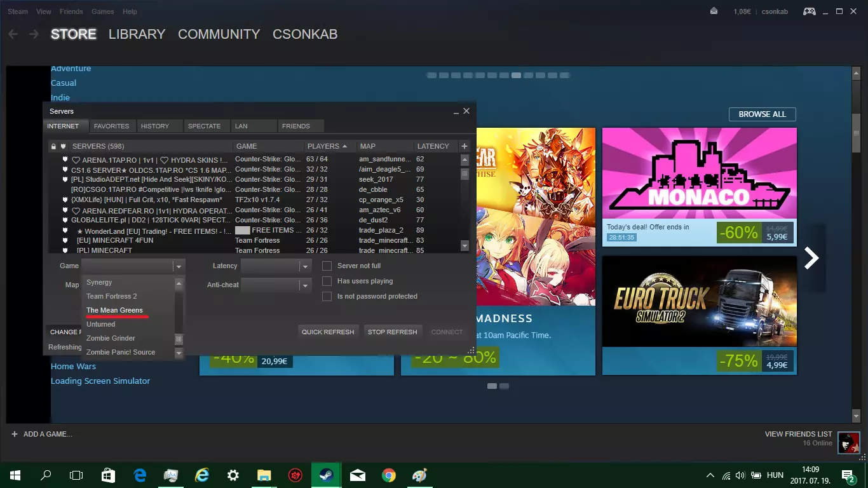Viewport: 868px width, 488px height.
Task: Open Task View on the taskbar
Action: pos(76,475)
